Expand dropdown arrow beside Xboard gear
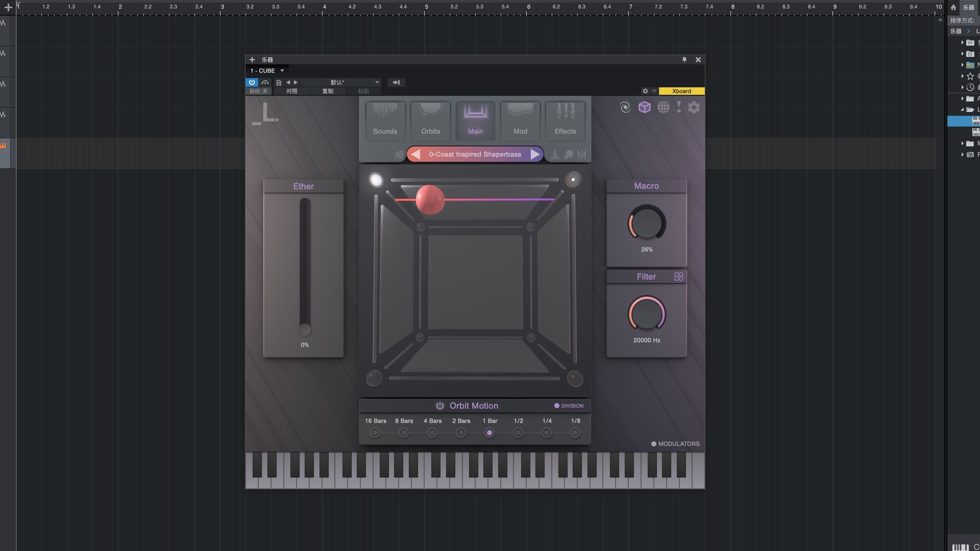The image size is (980, 551). (654, 91)
